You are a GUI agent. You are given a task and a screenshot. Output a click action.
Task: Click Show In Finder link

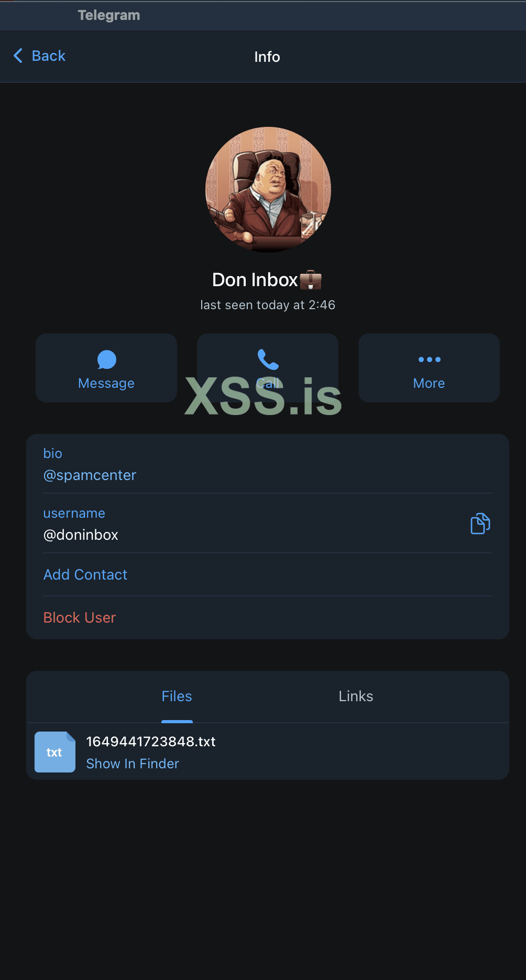coord(133,764)
